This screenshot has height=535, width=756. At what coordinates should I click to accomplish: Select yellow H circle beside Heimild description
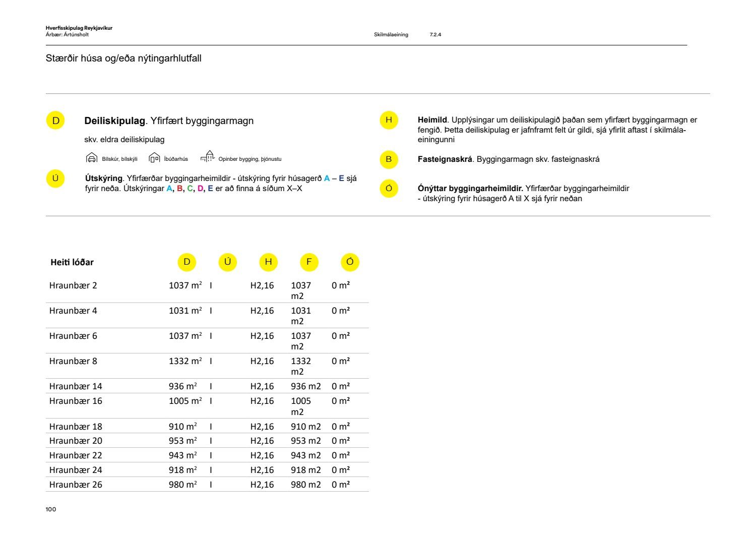(389, 120)
